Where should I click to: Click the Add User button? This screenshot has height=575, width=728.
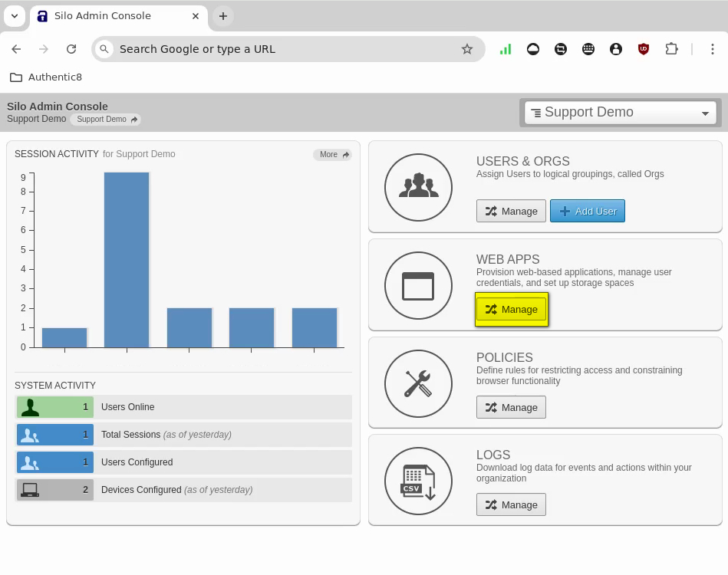(588, 211)
